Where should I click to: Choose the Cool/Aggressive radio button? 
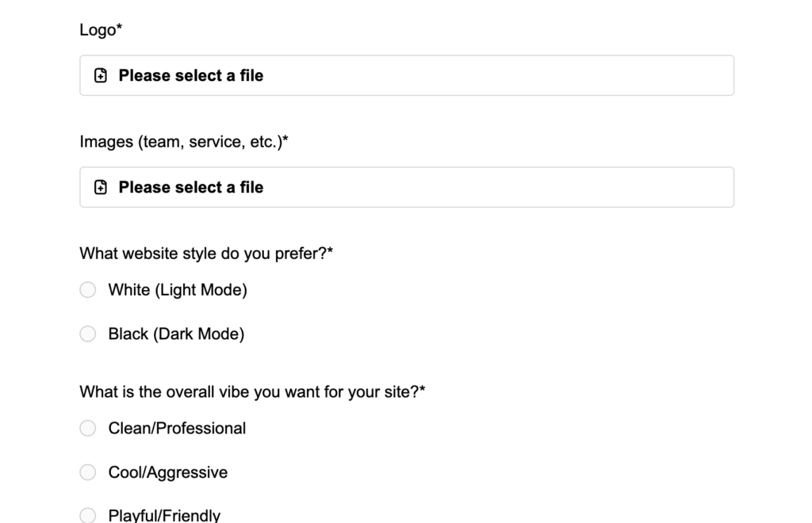[x=88, y=473]
